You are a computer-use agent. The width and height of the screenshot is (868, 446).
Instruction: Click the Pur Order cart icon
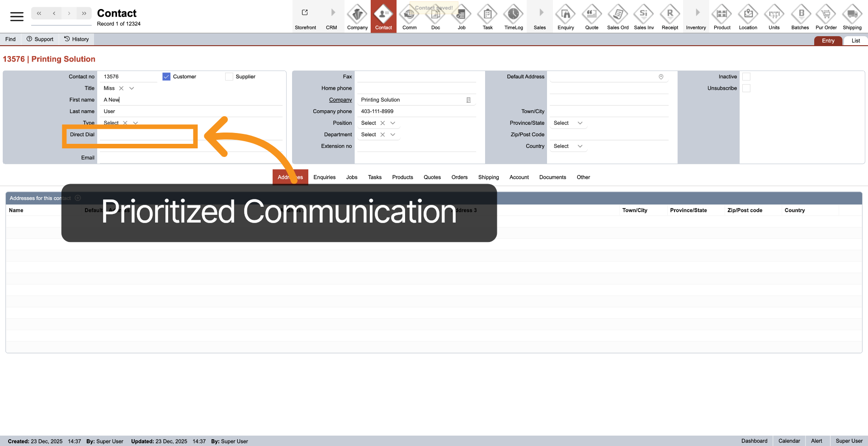click(x=826, y=15)
